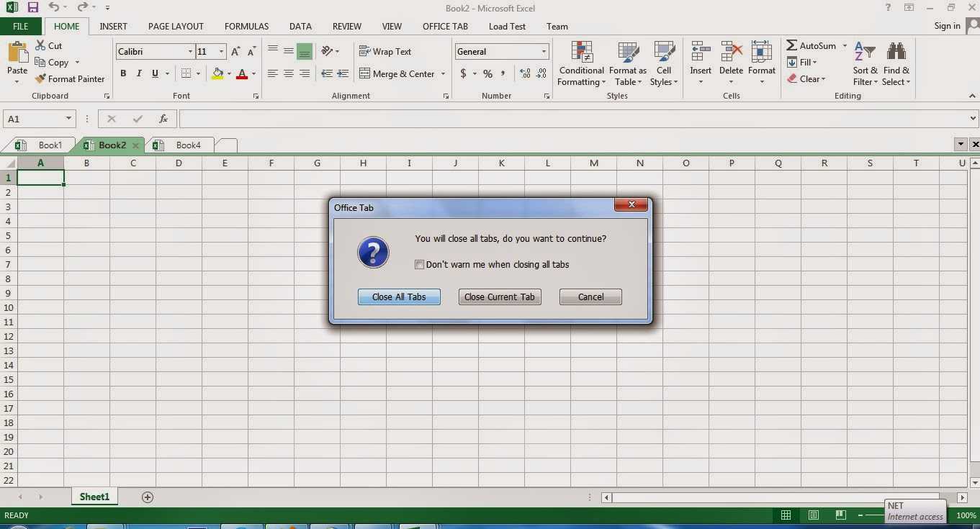Open the FILE tab

[20, 27]
